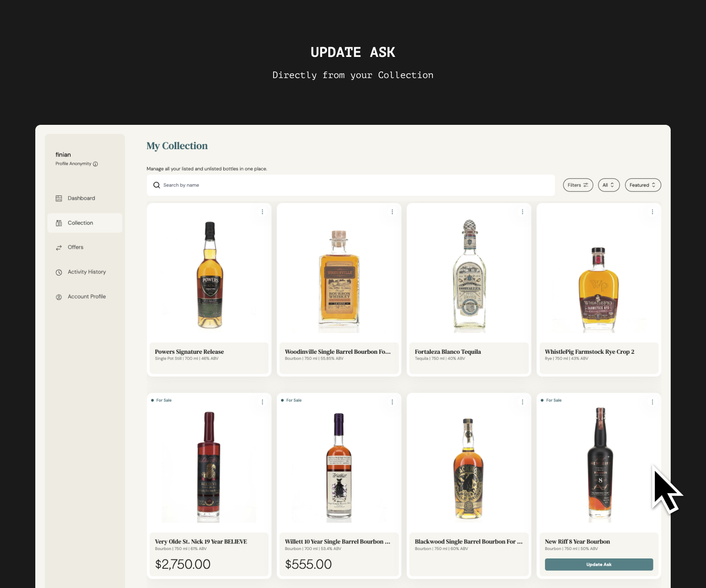Click the search magnifier icon

click(157, 185)
